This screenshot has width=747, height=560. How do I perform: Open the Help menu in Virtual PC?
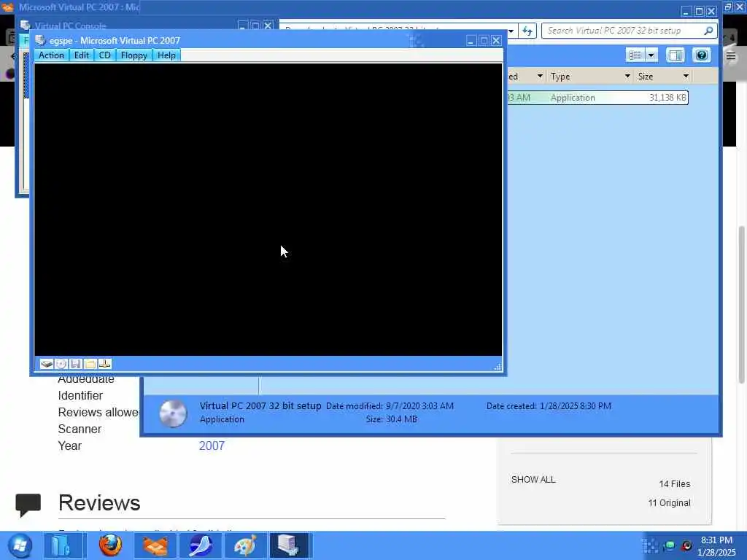tap(167, 55)
